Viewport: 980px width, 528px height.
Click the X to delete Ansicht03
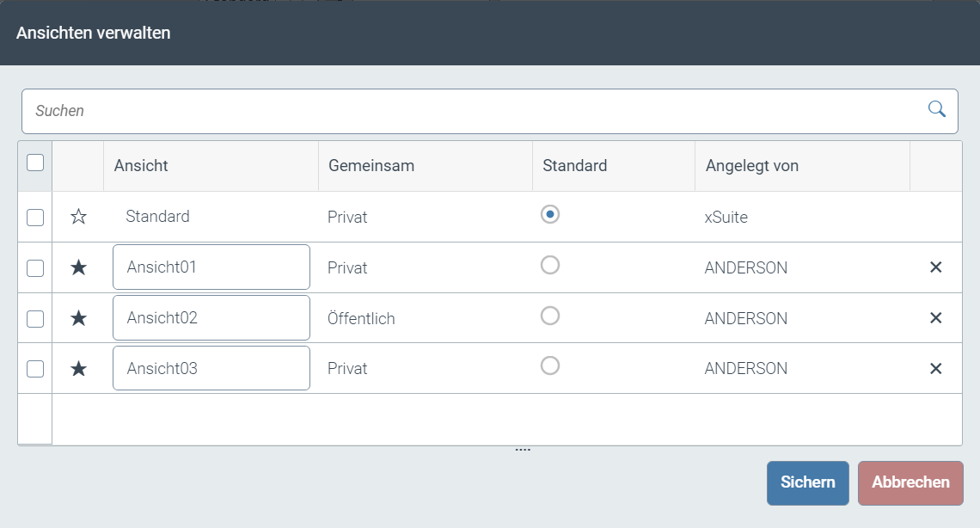pyautogui.click(x=936, y=368)
